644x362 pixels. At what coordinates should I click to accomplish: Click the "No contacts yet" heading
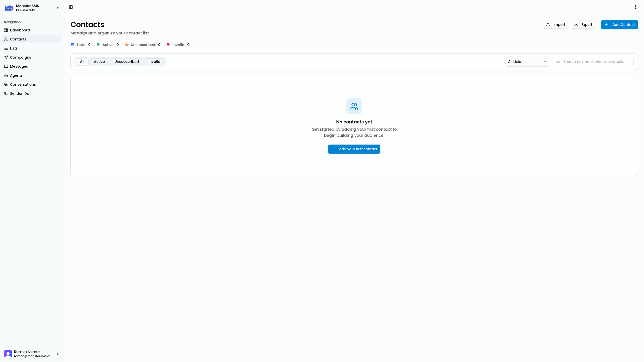(x=354, y=122)
